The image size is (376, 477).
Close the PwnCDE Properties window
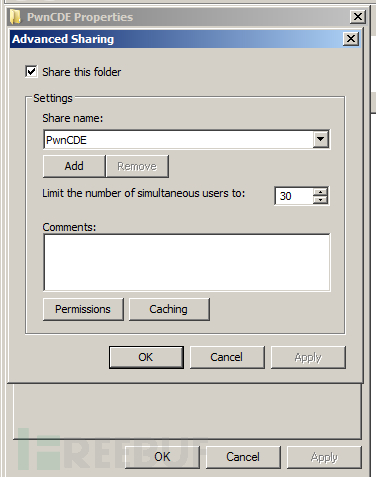click(358, 17)
